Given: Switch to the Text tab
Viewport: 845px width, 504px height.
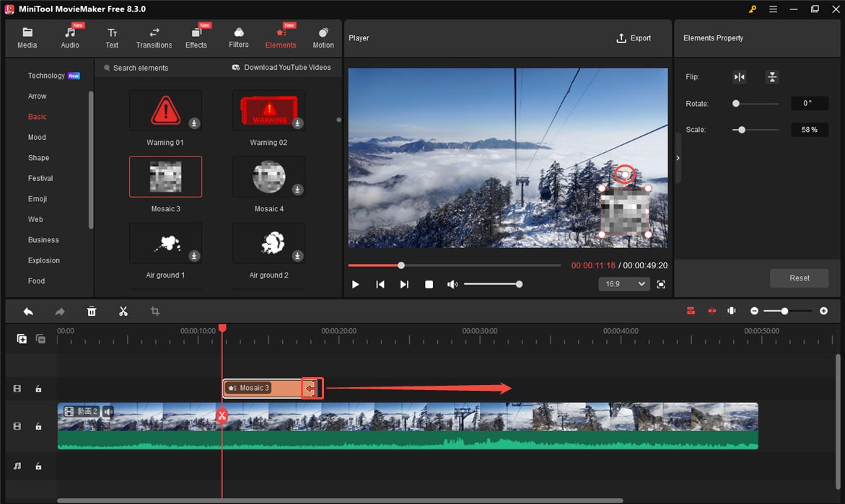Looking at the screenshot, I should 112,38.
